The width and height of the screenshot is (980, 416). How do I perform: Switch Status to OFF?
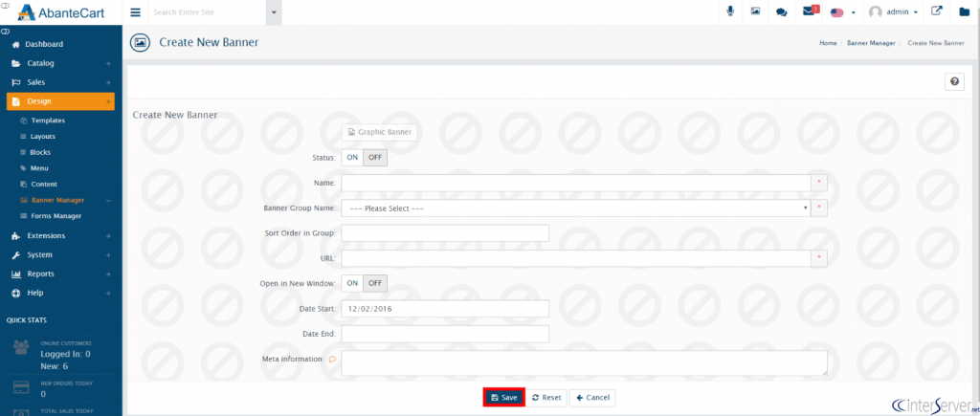coord(375,158)
